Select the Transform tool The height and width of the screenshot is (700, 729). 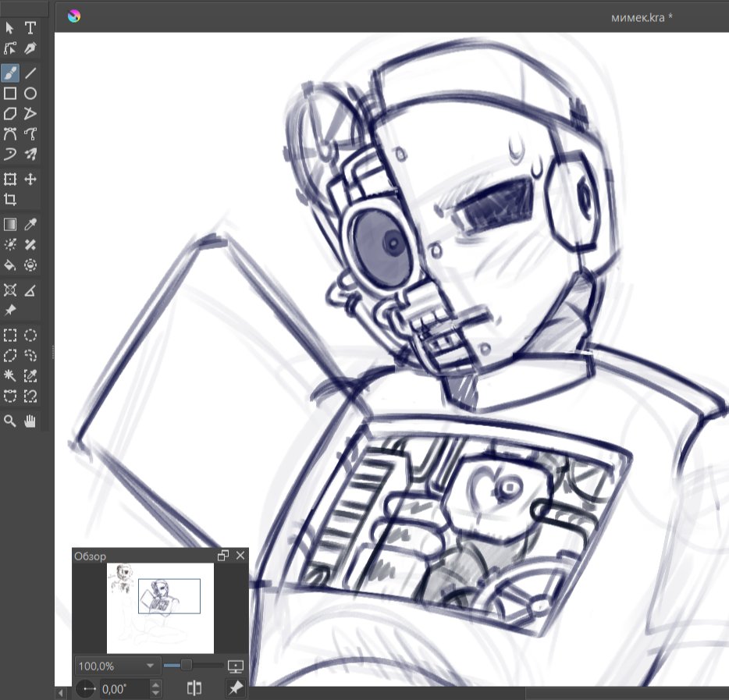10,179
